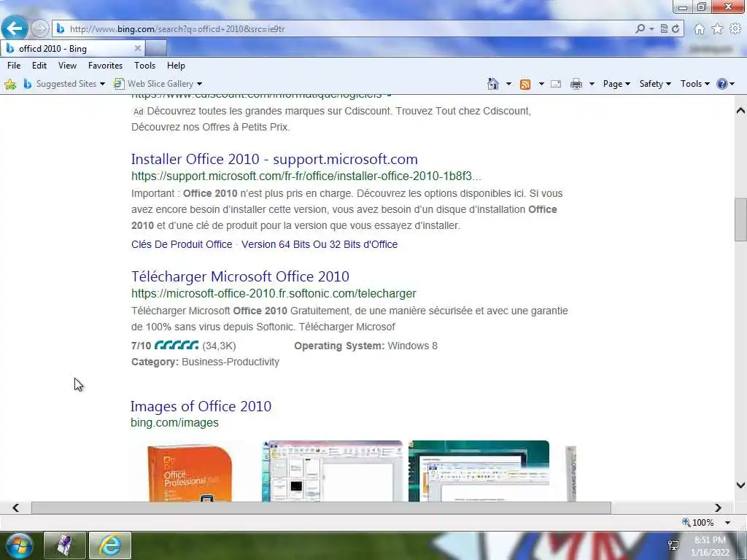Screen dimensions: 747x560
Task: Open a new blank tab
Action: (156, 48)
